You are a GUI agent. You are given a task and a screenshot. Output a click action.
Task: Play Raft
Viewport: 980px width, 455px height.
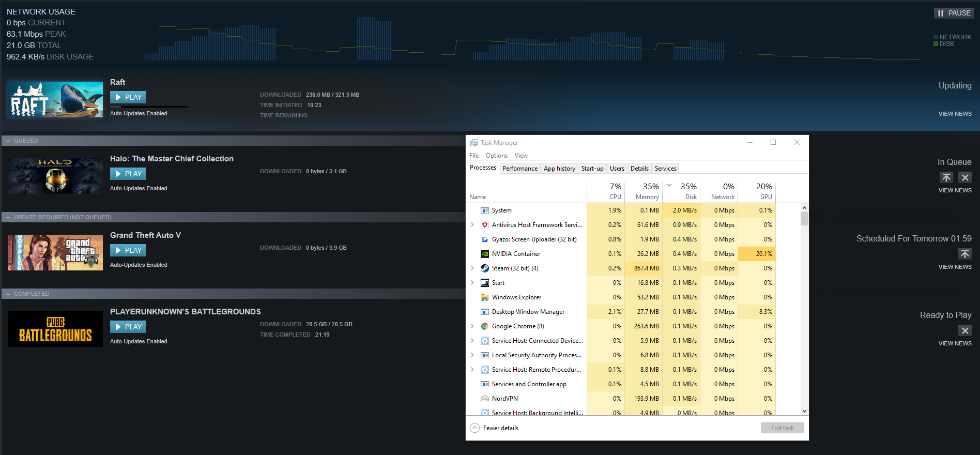[x=128, y=97]
